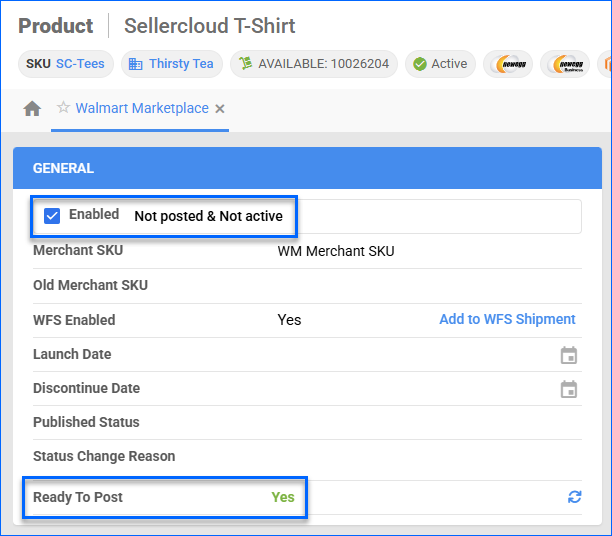The width and height of the screenshot is (612, 536).
Task: Refresh the Ready To Post status
Action: pos(574,497)
